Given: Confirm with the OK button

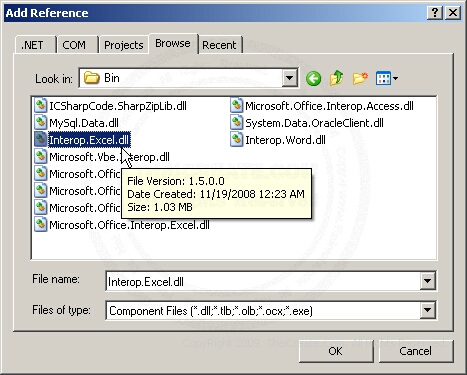Looking at the screenshot, I should click(336, 351).
